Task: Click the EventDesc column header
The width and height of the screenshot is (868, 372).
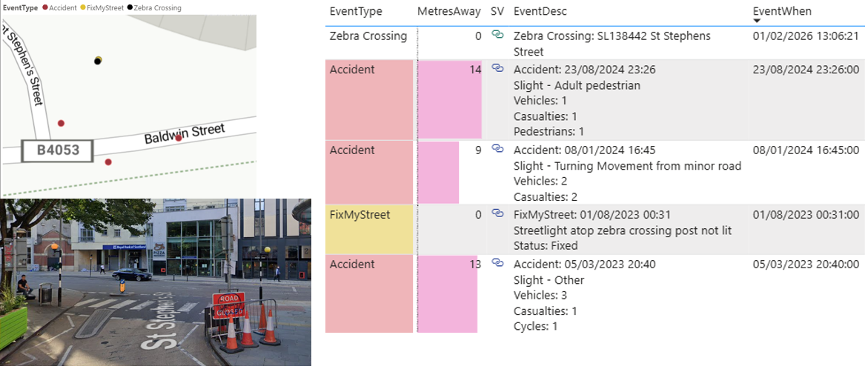Action: [x=540, y=12]
